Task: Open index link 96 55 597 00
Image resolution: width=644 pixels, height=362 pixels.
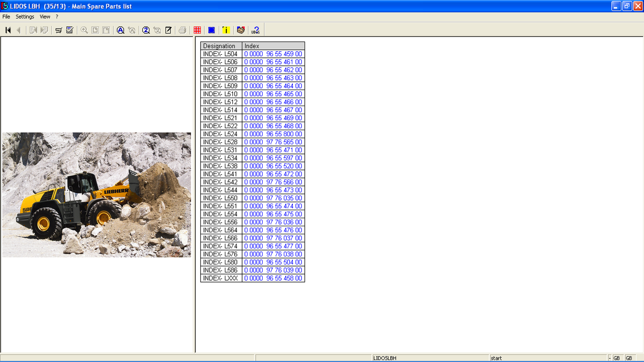Action: [273, 158]
